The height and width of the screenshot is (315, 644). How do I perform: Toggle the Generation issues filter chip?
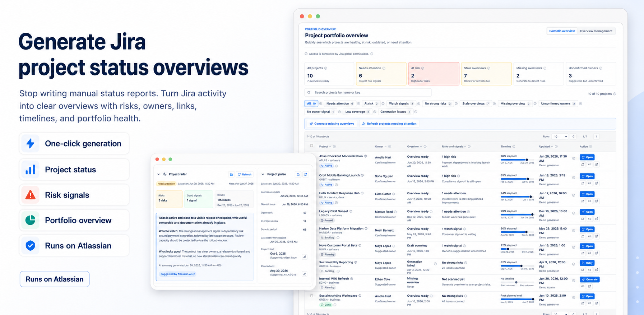(x=395, y=112)
